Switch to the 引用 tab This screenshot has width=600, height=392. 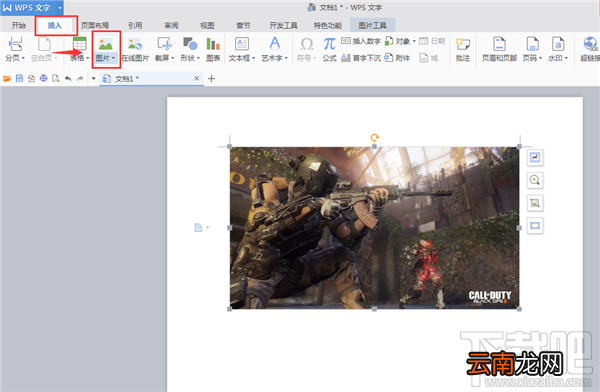(135, 26)
